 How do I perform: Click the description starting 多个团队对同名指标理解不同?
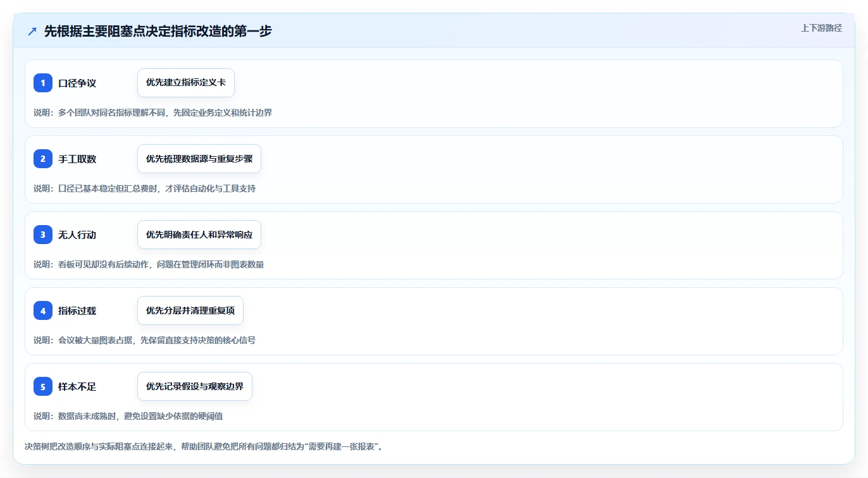click(x=152, y=113)
